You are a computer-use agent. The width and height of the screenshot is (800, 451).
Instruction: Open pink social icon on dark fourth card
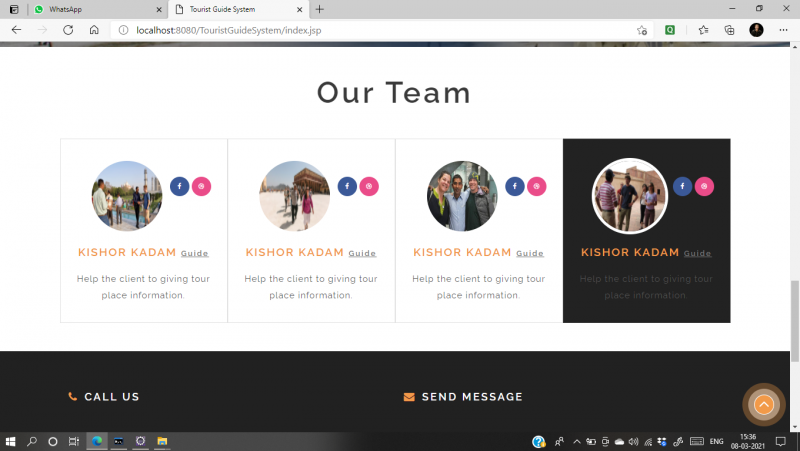coord(704,186)
